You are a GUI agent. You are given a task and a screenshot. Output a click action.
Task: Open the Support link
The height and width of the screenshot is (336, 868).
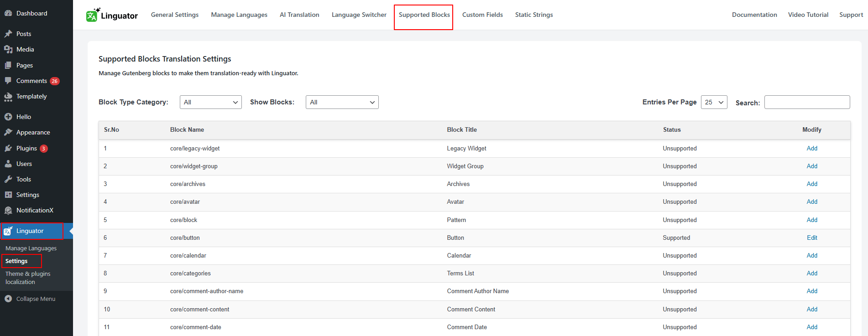[x=851, y=15]
